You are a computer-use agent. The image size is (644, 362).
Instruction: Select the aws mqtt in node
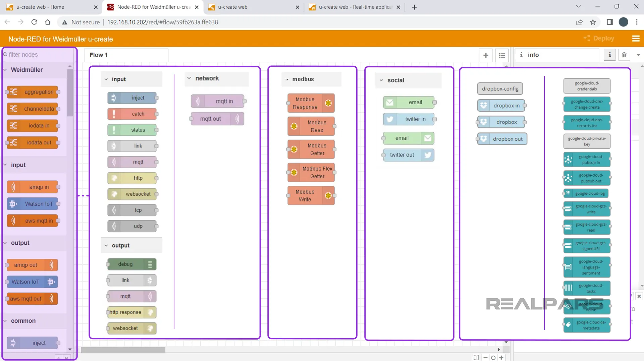pyautogui.click(x=33, y=221)
